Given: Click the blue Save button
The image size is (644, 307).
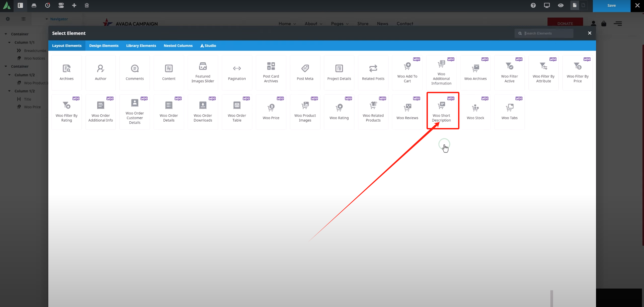Looking at the screenshot, I should [x=611, y=6].
